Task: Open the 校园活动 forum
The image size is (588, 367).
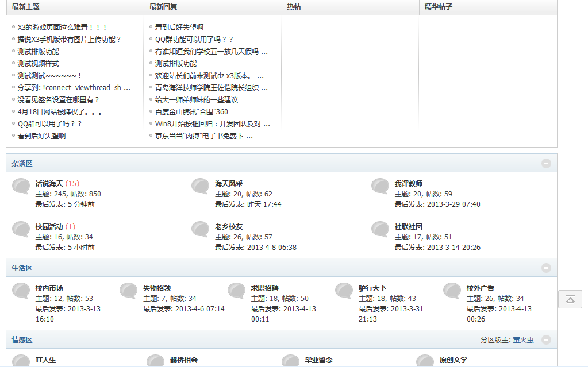Action: click(x=49, y=227)
